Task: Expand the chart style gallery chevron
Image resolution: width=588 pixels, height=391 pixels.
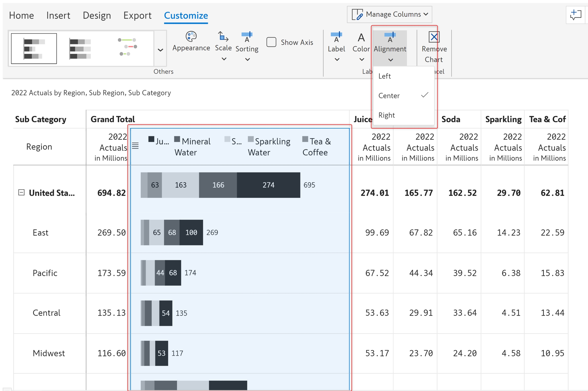Action: (x=160, y=50)
